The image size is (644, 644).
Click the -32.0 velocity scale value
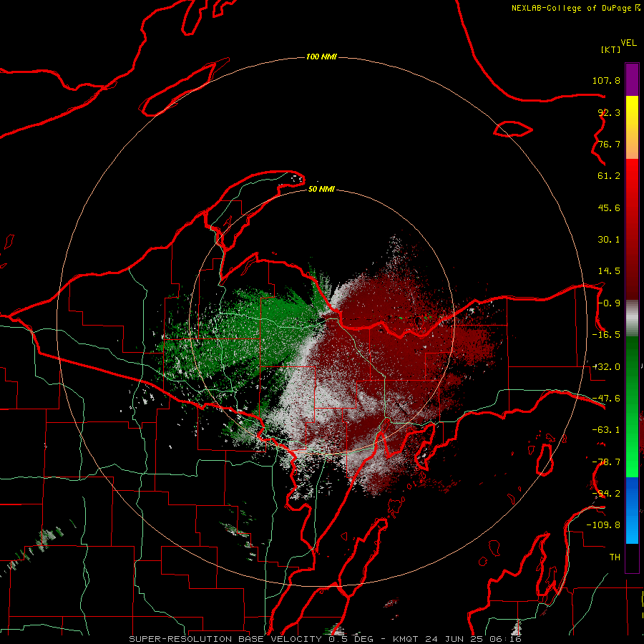(606, 367)
